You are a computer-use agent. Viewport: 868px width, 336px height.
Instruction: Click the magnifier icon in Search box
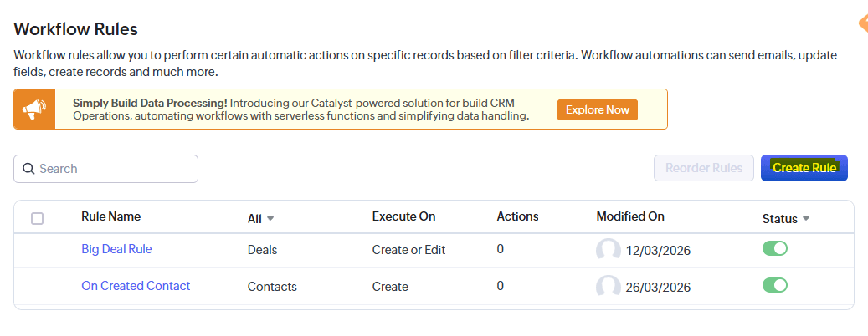(x=28, y=169)
